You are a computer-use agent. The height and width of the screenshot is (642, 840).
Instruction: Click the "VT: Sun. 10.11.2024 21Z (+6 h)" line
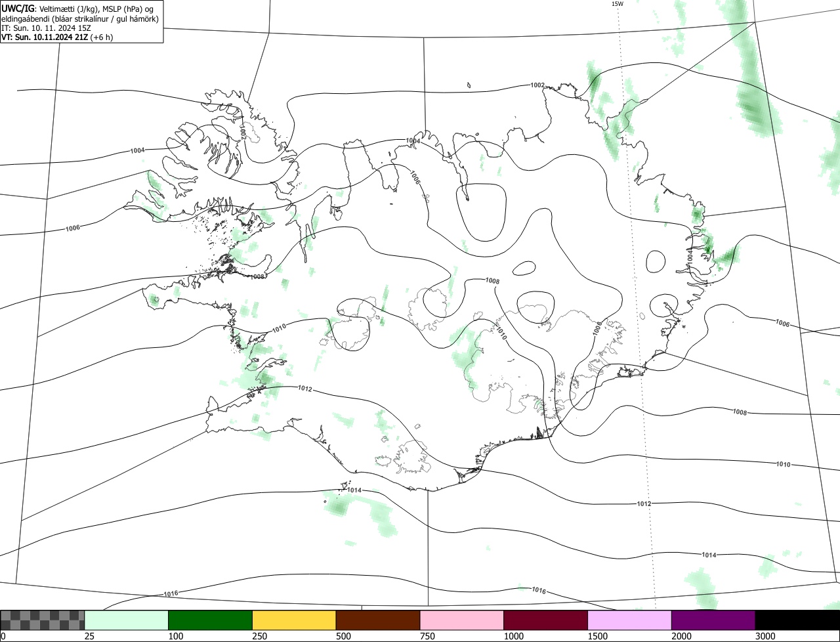pyautogui.click(x=57, y=37)
